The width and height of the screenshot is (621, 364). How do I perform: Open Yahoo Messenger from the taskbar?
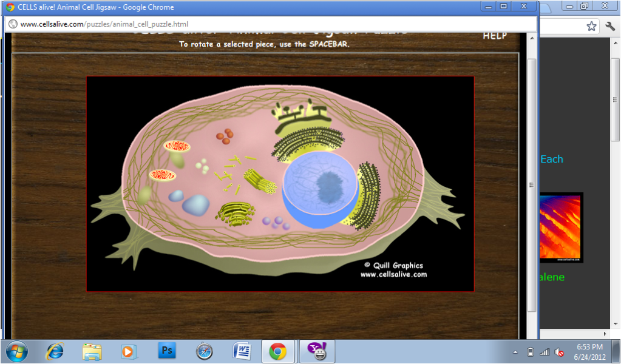(316, 351)
